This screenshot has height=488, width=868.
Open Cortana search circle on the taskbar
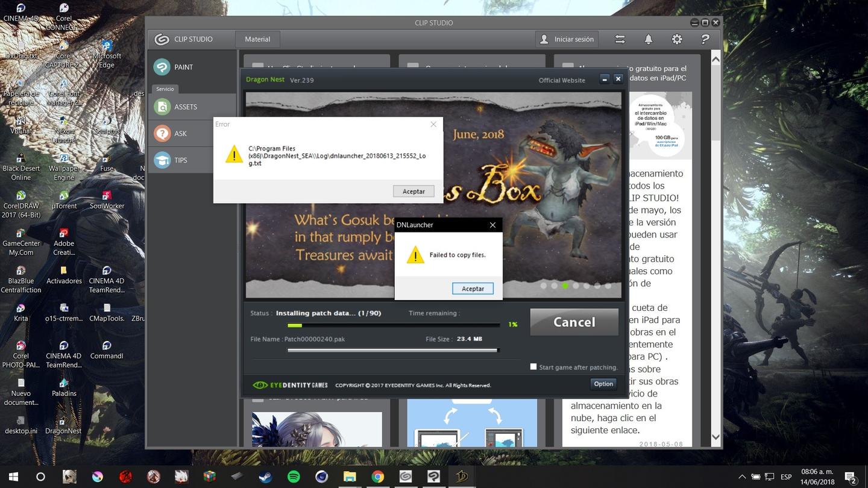click(40, 477)
